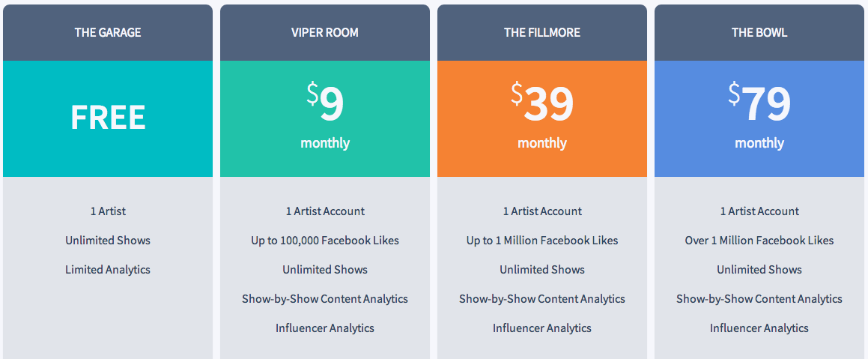Select THE FILLMORE plan header
This screenshot has height=359, width=868.
(x=542, y=33)
